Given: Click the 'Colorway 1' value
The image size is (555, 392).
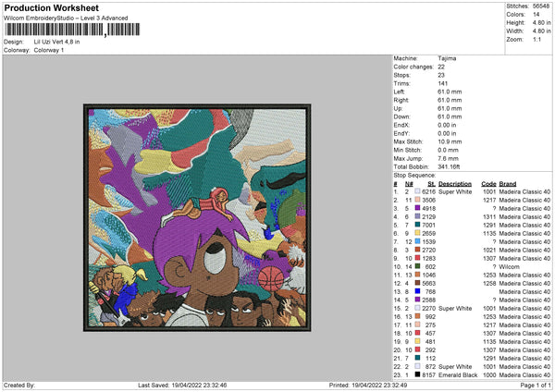Looking at the screenshot, I should click(49, 50).
